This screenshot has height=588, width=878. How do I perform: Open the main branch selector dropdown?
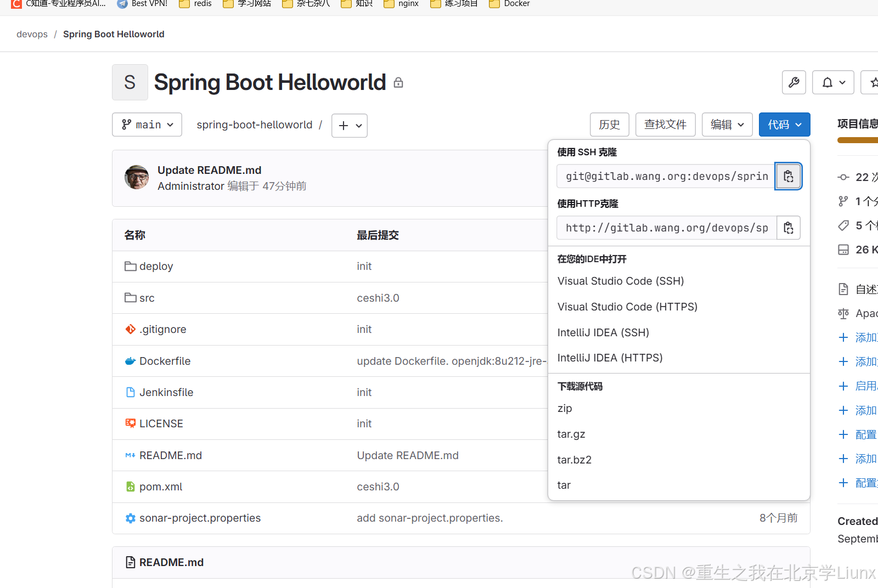(x=147, y=125)
